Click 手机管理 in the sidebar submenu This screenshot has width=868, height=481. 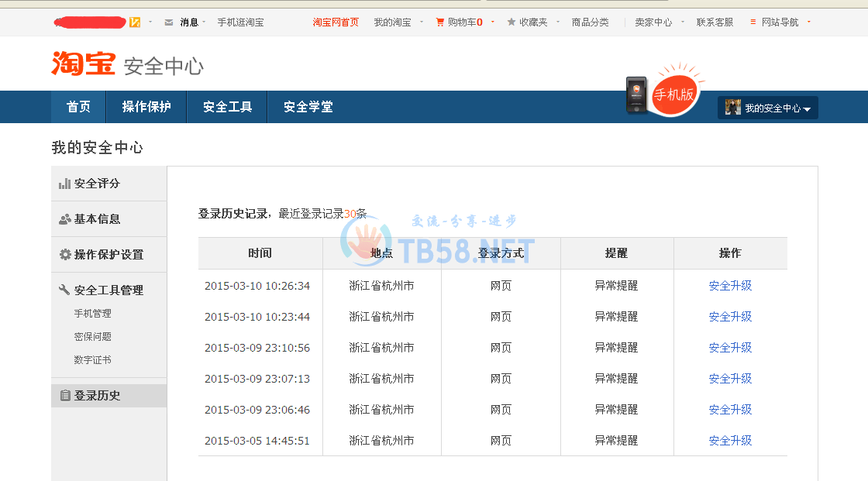click(94, 313)
